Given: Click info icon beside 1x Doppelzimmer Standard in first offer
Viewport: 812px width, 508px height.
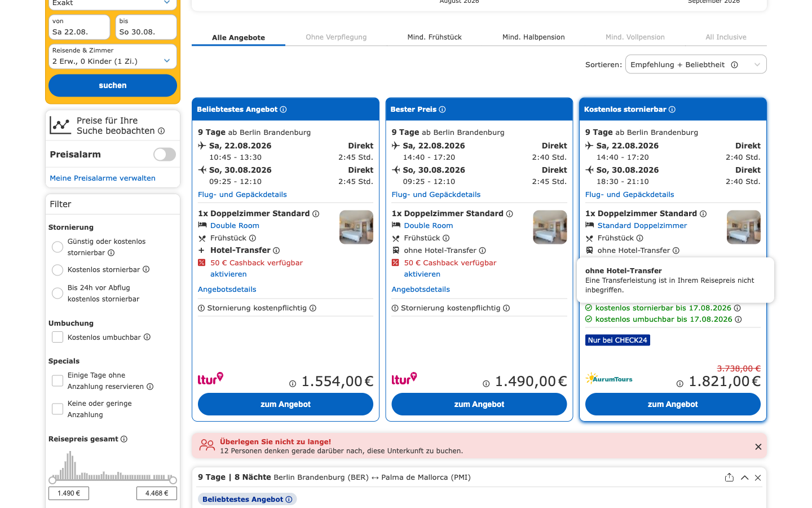Looking at the screenshot, I should coord(316,214).
